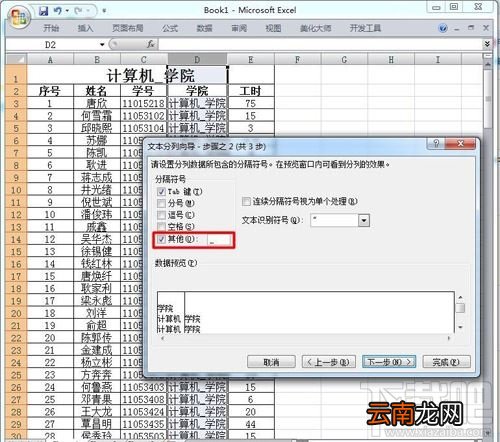Select row 2 header
Screen dimensions: 500x442
click(x=16, y=91)
